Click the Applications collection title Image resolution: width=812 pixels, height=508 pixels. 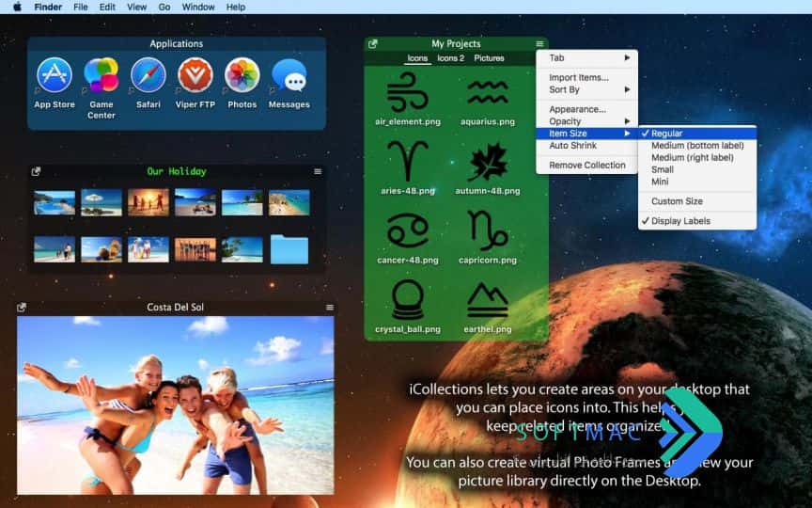tap(176, 44)
